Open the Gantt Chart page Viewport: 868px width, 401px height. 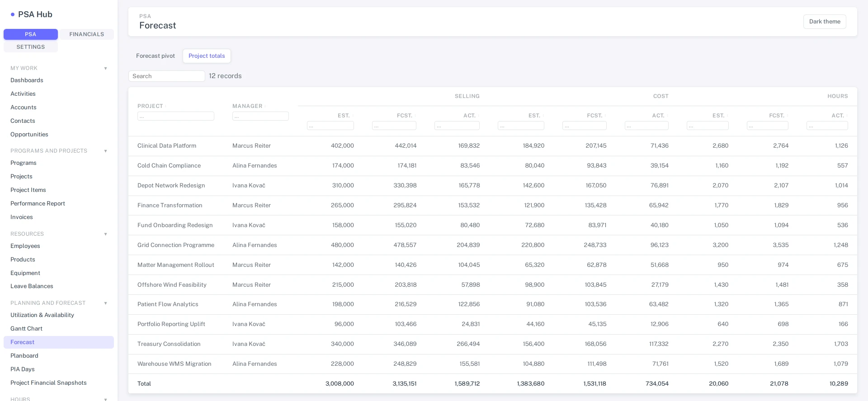point(59,329)
